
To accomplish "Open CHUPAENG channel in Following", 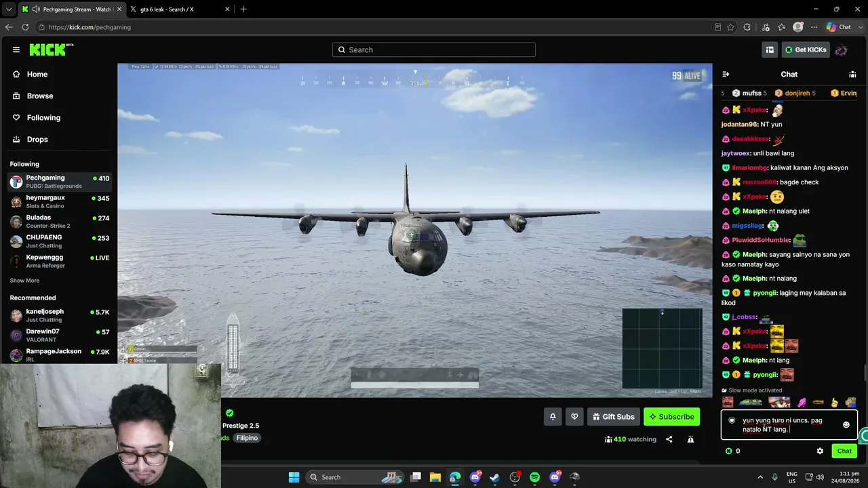I will point(60,241).
